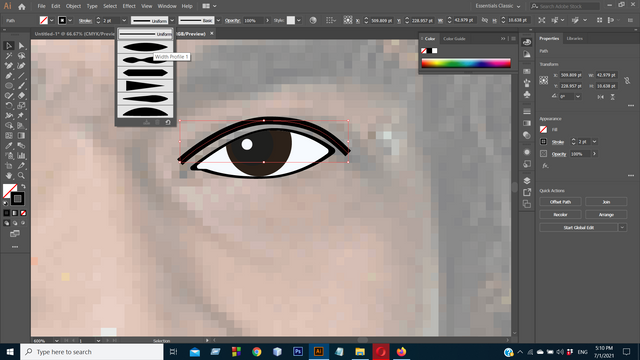Screen dimensions: 640x360
Task: Select the Direct Selection tool
Action: (21, 46)
